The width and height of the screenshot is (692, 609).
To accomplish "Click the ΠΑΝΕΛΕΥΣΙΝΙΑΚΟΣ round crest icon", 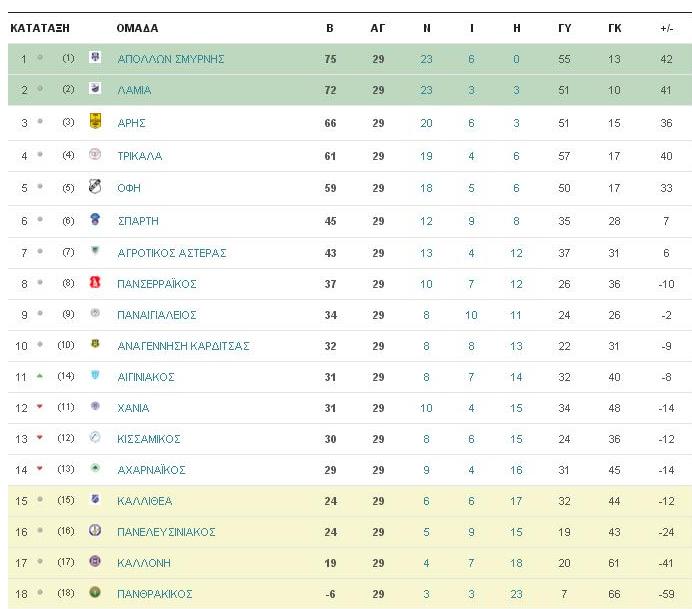I will [95, 530].
